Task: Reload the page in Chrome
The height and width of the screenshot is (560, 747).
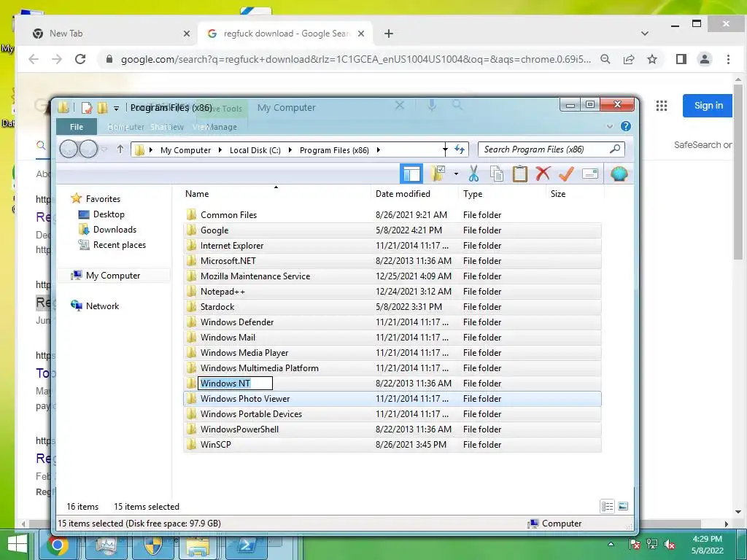Action: (80, 59)
